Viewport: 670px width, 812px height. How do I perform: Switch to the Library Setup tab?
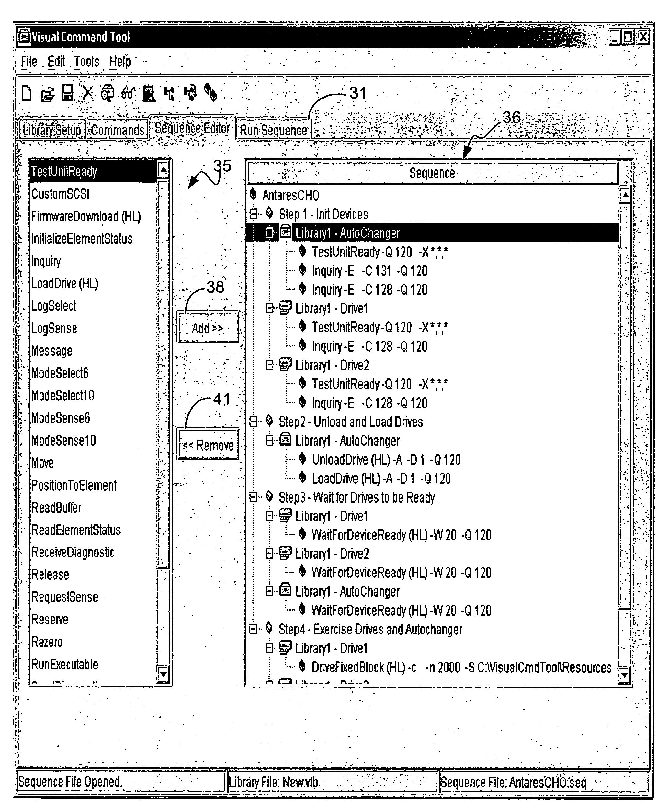[x=51, y=118]
